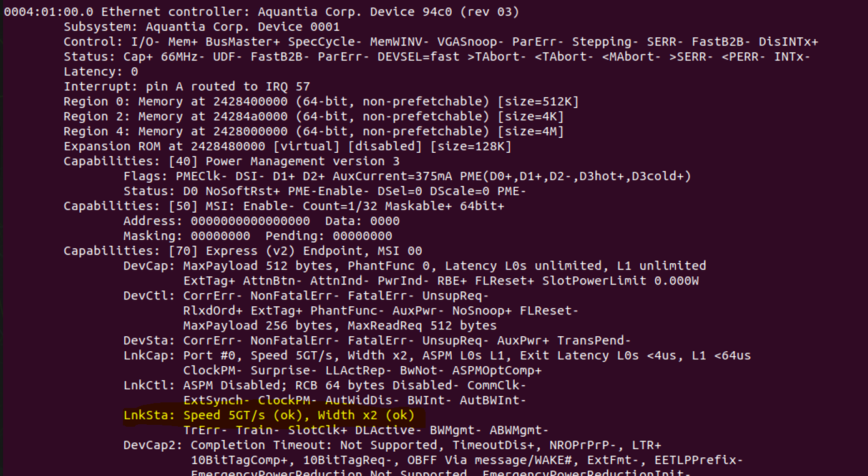Click the DevCap2 Completion Timeout line
This screenshot has width=868, height=476.
click(392, 445)
